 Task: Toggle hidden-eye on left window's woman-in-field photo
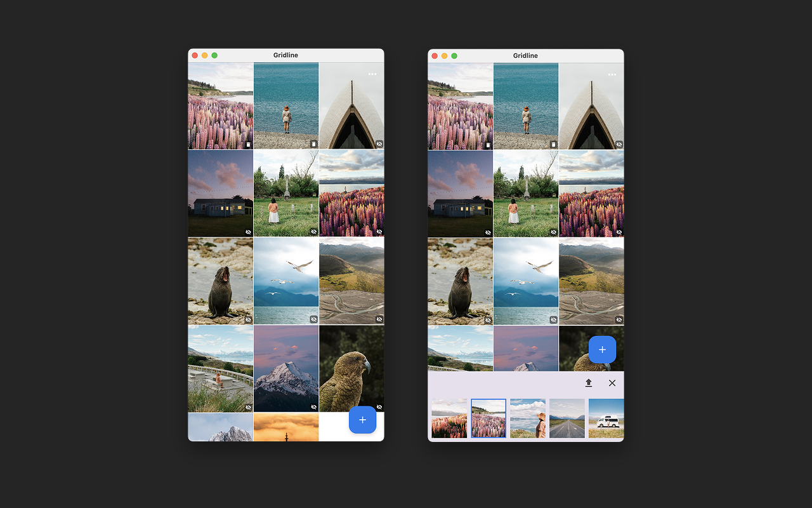[313, 232]
